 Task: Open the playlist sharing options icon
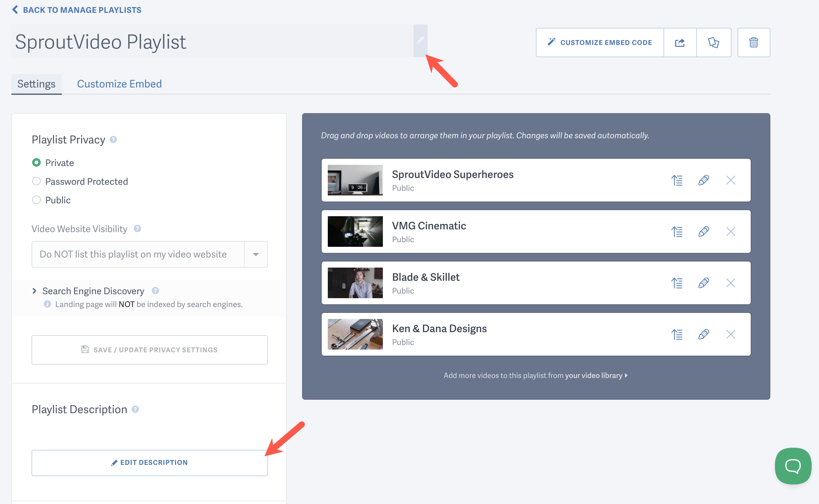tap(679, 42)
